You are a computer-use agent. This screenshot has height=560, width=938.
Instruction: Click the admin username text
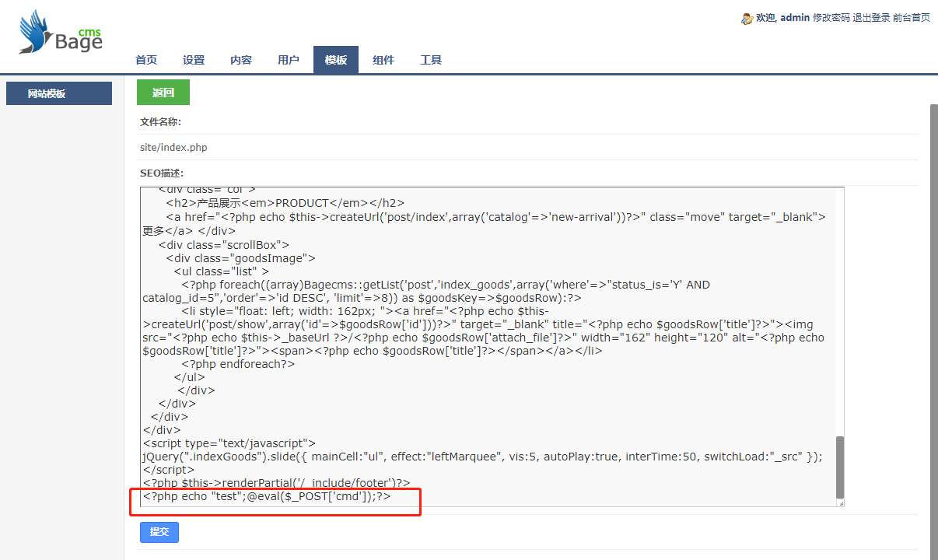coord(795,18)
